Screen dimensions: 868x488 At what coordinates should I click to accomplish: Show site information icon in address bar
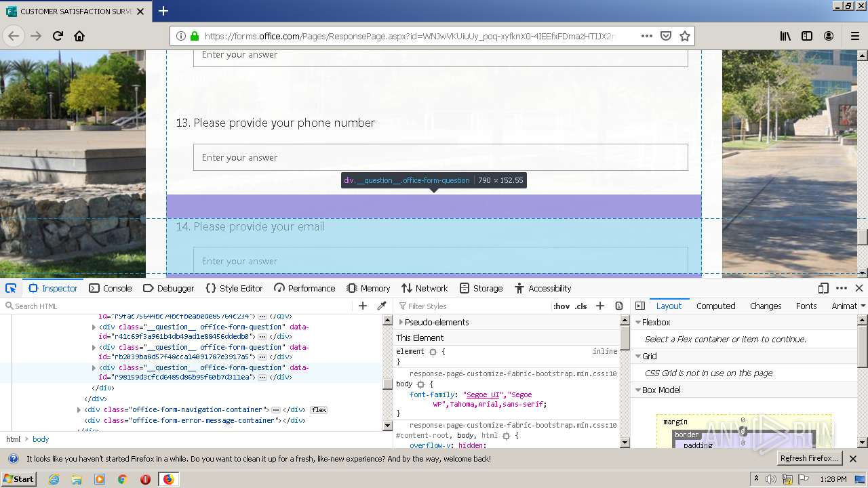[x=181, y=36]
